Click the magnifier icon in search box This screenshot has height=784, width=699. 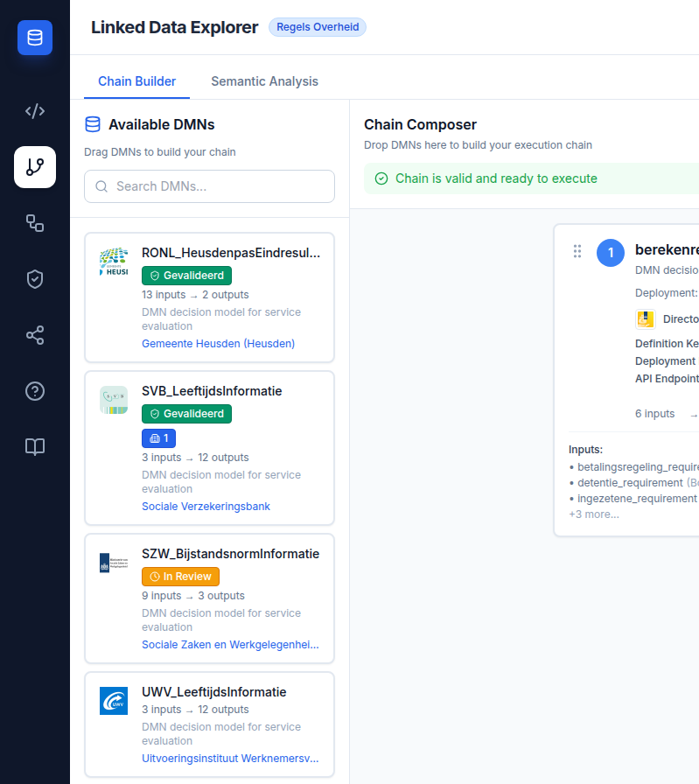click(101, 186)
